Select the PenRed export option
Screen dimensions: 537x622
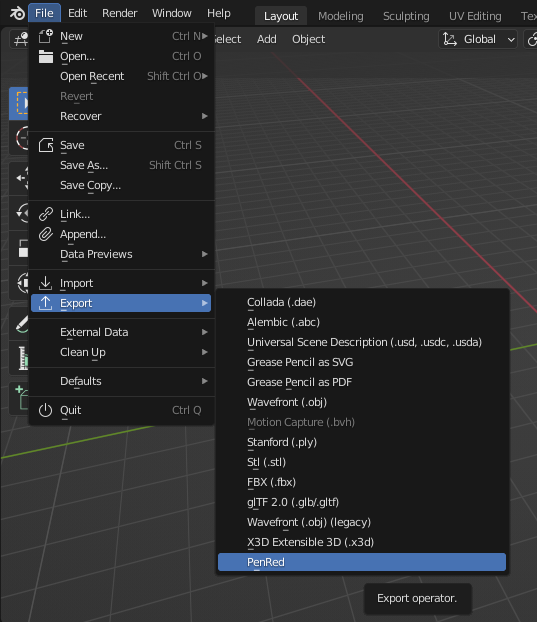[362, 562]
